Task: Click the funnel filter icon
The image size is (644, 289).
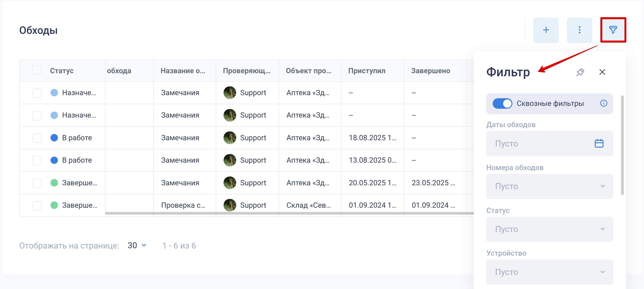Action: pyautogui.click(x=613, y=30)
